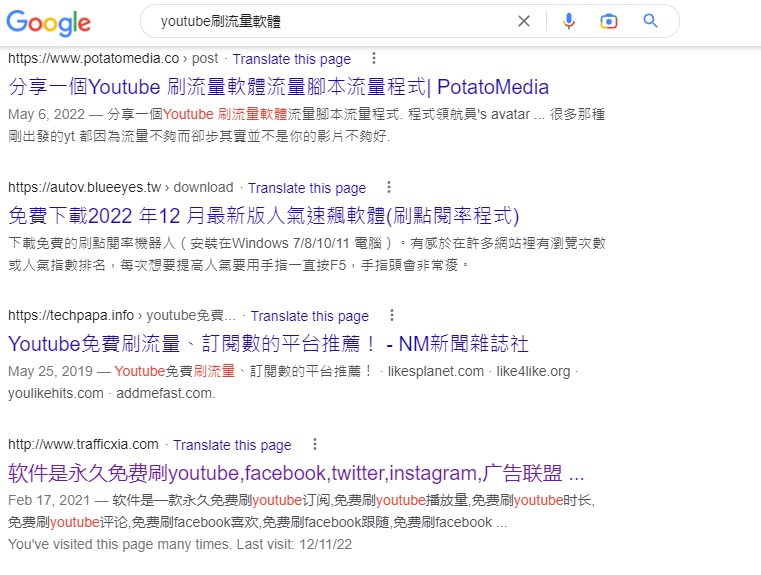761x575 pixels.
Task: Open three-dot menu for trafficxia.com result
Action: [x=315, y=444]
